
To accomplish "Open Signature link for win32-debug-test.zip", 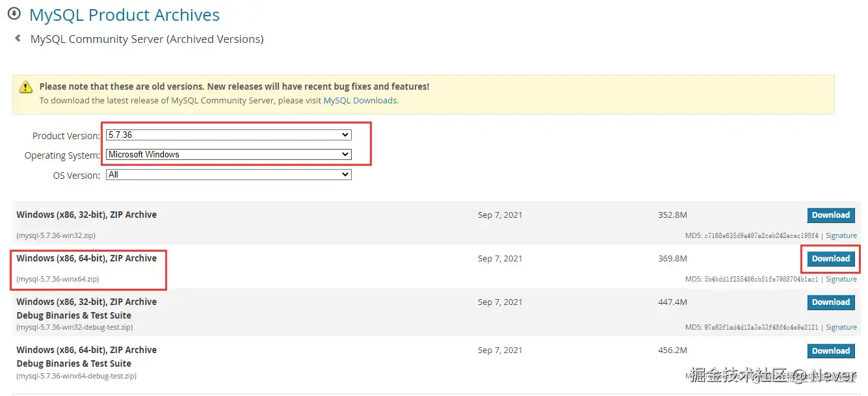I will tap(841, 327).
